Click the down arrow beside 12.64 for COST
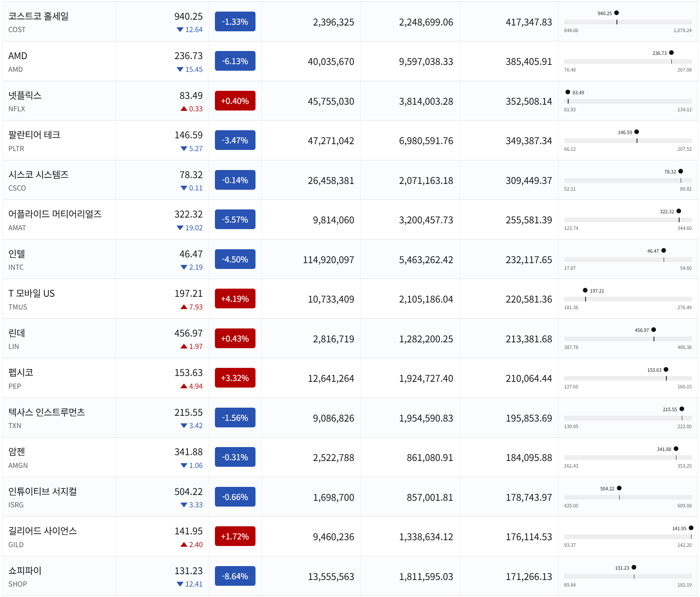Viewport: 700px width, 597px height. 180,30
